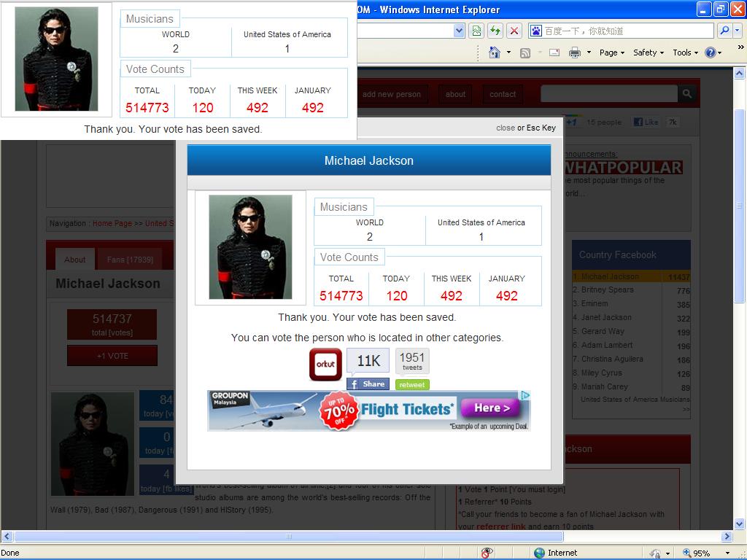Close the vote popup via close link
747x560 pixels.
click(x=505, y=128)
